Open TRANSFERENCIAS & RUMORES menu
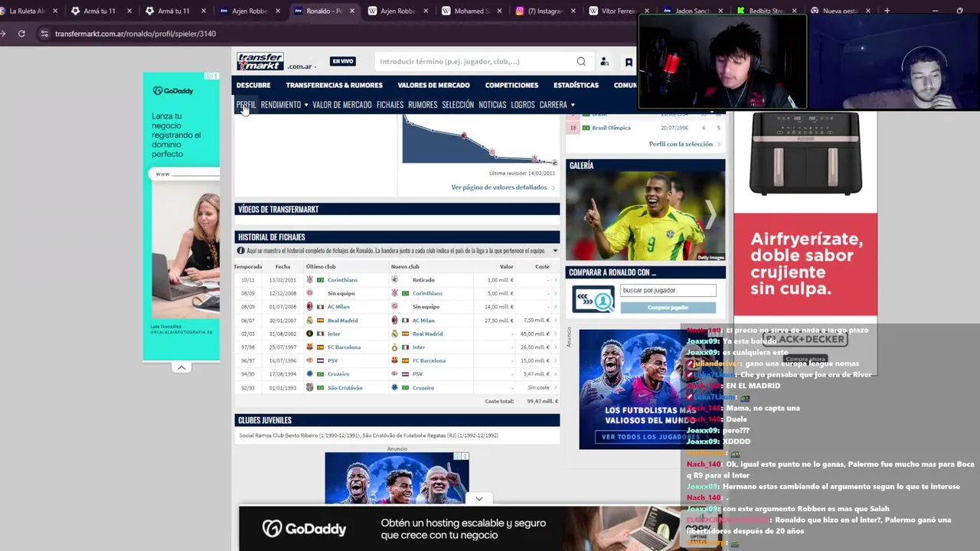This screenshot has width=980, height=551. tap(334, 85)
